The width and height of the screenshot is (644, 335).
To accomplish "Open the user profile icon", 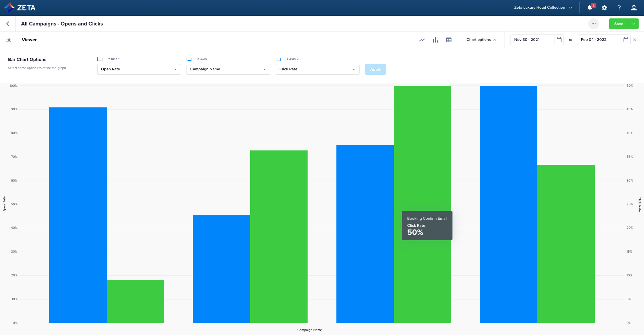I will coord(634,8).
